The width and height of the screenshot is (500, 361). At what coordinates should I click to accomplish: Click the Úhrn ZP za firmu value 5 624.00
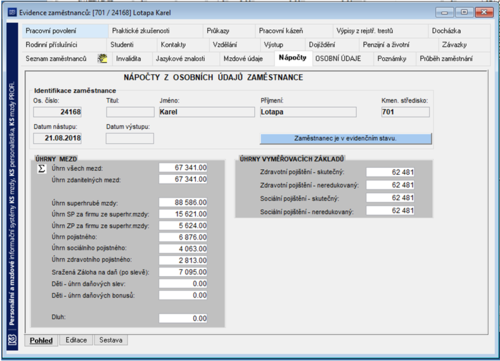tap(183, 226)
